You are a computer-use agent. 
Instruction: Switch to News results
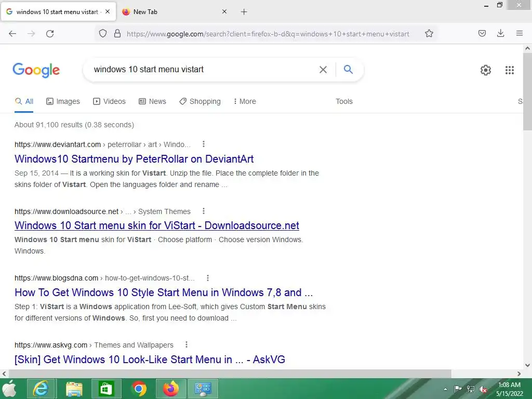tap(152, 101)
